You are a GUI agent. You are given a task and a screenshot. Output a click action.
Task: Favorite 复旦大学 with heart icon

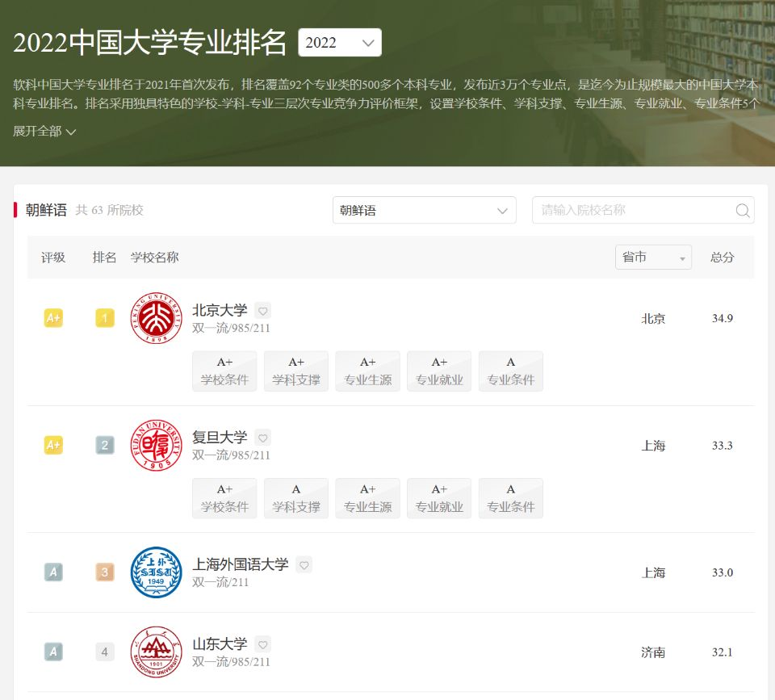pyautogui.click(x=263, y=438)
